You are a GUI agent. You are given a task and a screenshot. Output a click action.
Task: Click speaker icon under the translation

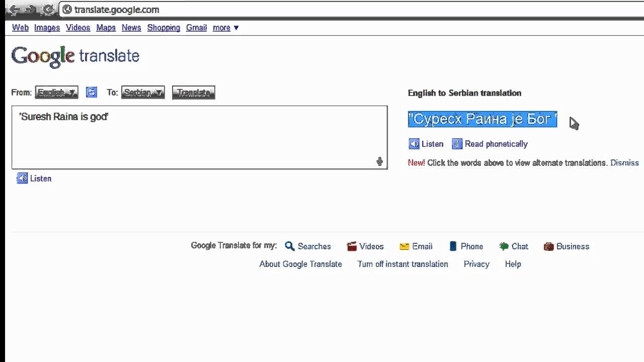[414, 144]
